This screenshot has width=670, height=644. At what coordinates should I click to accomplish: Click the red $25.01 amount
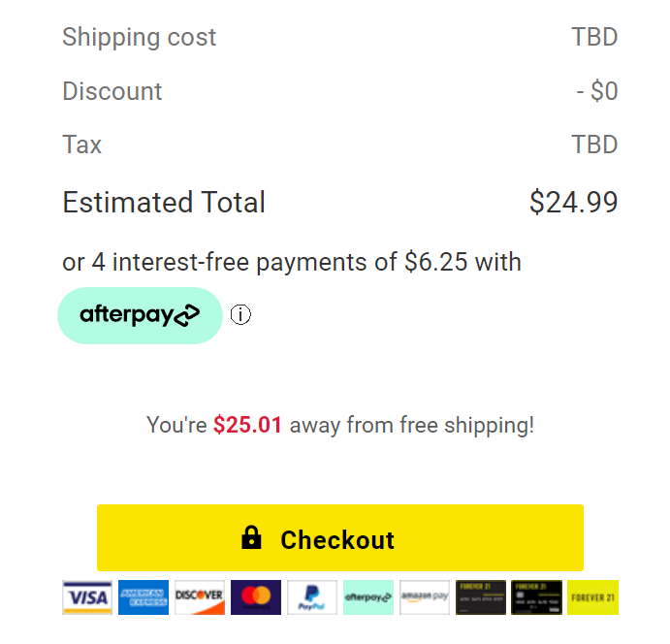point(247,425)
